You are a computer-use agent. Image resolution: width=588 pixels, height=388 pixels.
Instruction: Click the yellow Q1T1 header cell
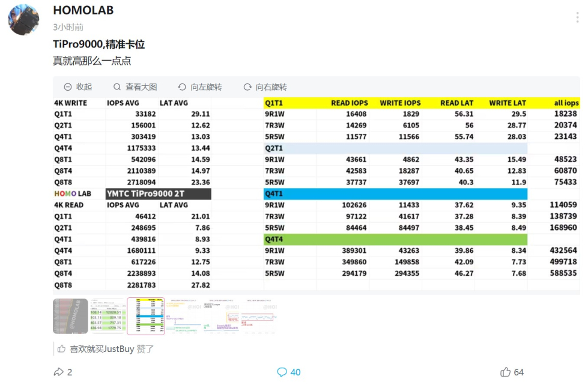tap(274, 103)
